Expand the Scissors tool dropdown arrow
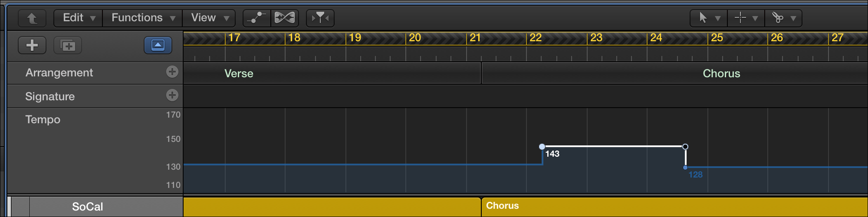This screenshot has height=217, width=868. point(793,18)
